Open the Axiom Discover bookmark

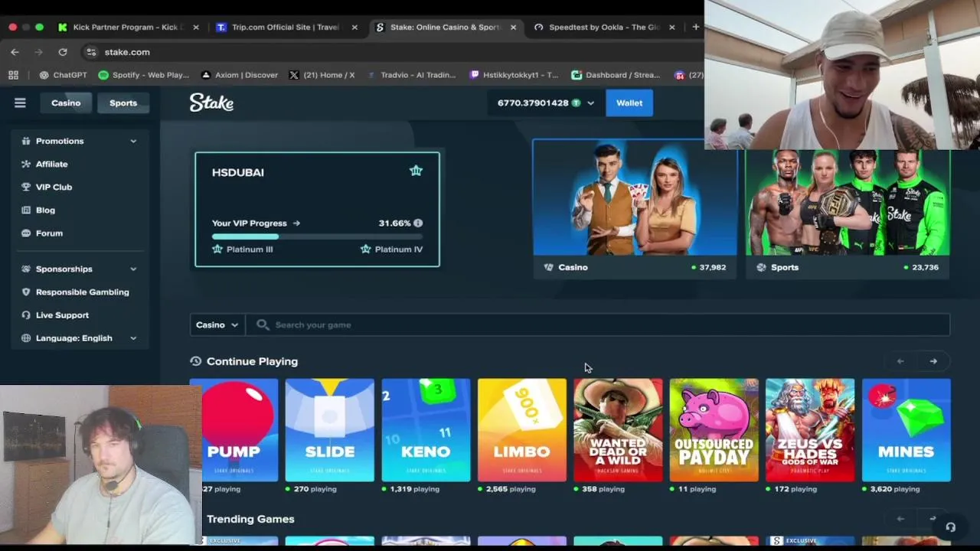click(239, 75)
